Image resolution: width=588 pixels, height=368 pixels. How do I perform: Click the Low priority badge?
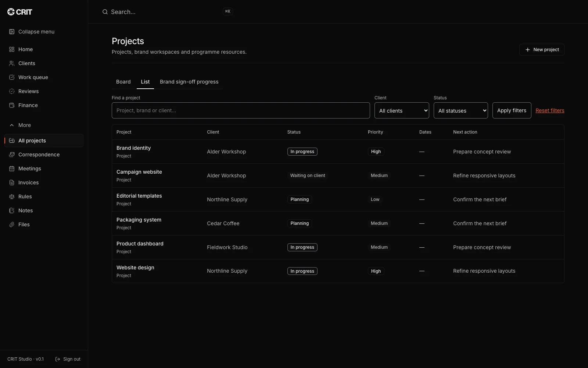[x=375, y=199]
